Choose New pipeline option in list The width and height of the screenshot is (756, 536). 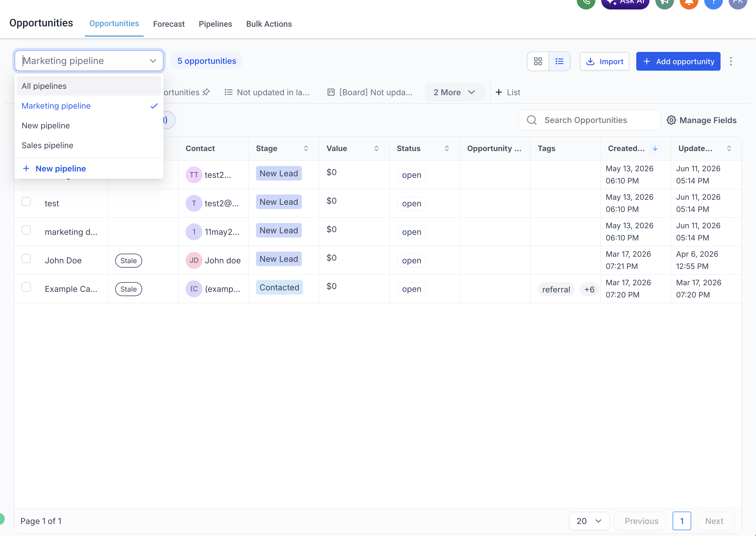pos(89,125)
